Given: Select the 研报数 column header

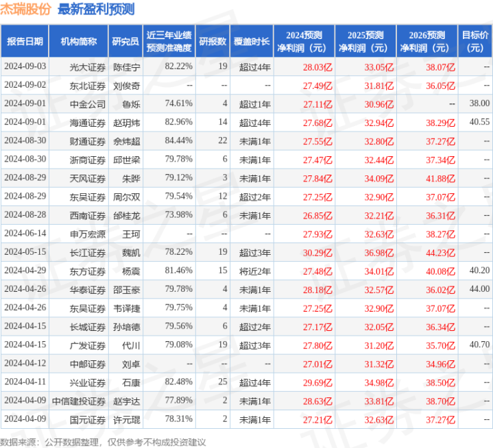Looking at the screenshot, I should pos(213,41).
